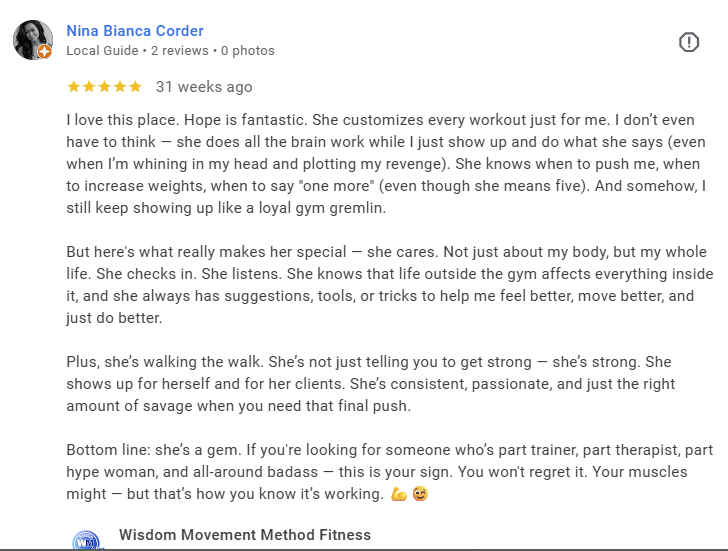Click the winking face emoji
Screen dimensions: 728x551
coord(420,494)
